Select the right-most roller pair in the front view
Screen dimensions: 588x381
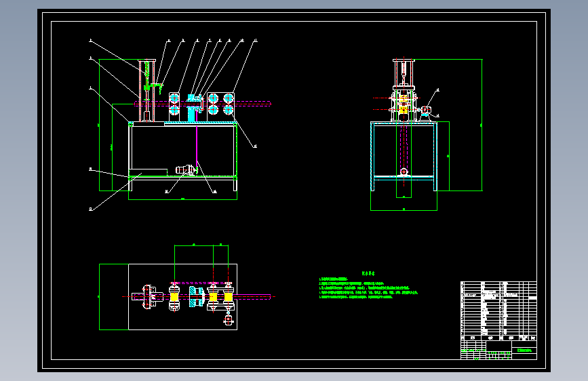[229, 104]
